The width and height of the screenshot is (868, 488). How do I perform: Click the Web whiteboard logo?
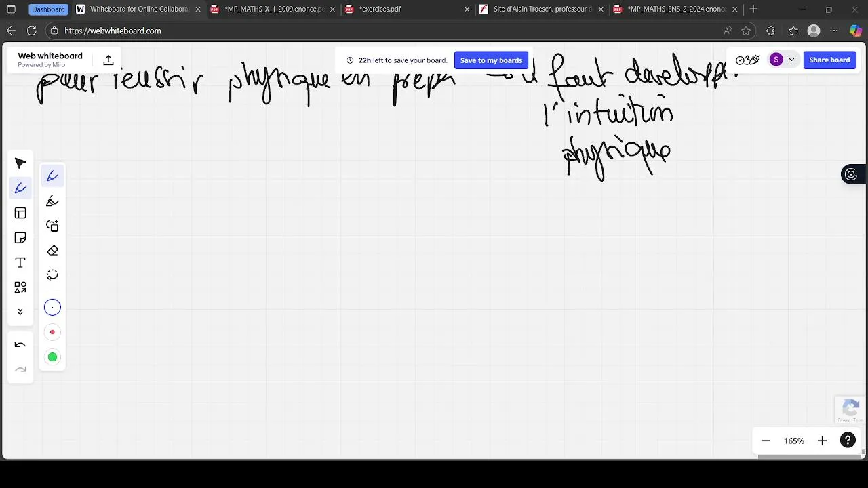(x=50, y=60)
